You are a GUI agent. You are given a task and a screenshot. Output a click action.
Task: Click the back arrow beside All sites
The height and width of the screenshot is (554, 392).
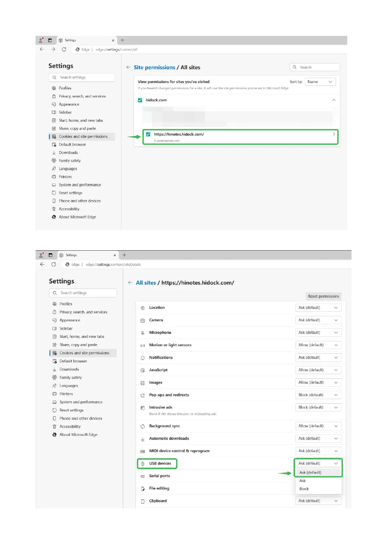pyautogui.click(x=130, y=283)
